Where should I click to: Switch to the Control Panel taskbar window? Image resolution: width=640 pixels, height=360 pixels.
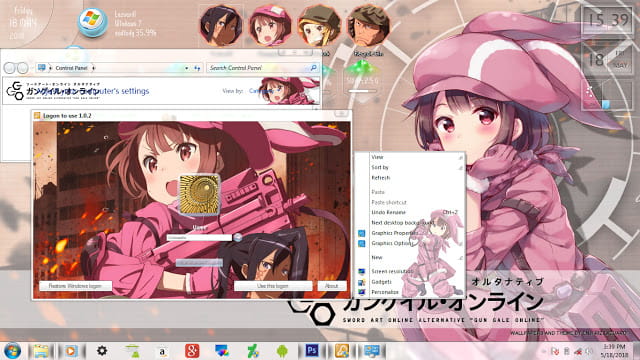pos(372,351)
